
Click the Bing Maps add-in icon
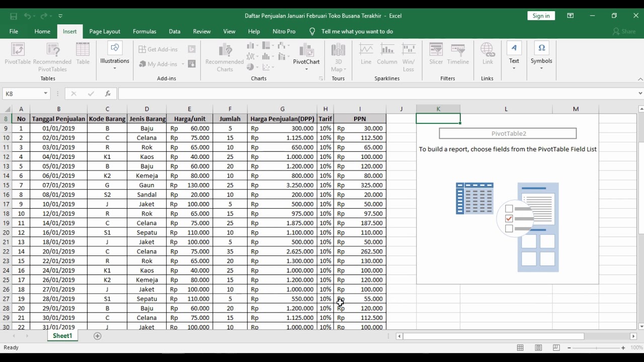(x=192, y=49)
